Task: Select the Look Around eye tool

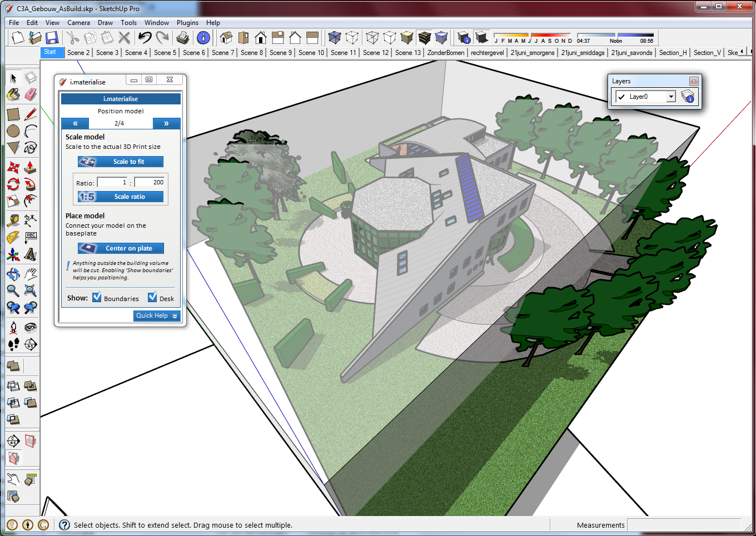Action: point(31,327)
